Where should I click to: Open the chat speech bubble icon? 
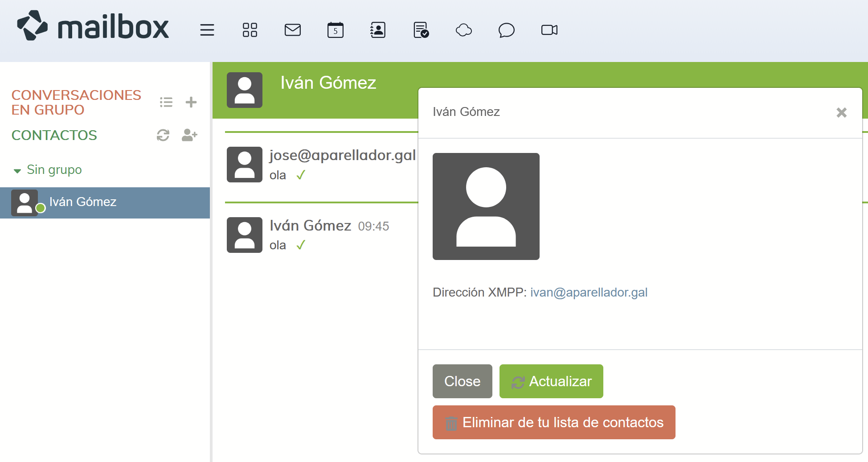click(506, 30)
